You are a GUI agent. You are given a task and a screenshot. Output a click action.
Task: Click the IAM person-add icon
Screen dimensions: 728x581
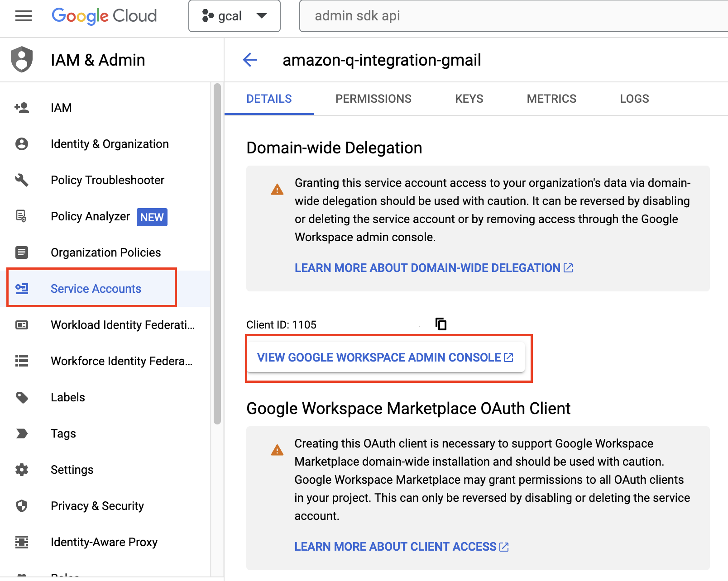coord(22,108)
